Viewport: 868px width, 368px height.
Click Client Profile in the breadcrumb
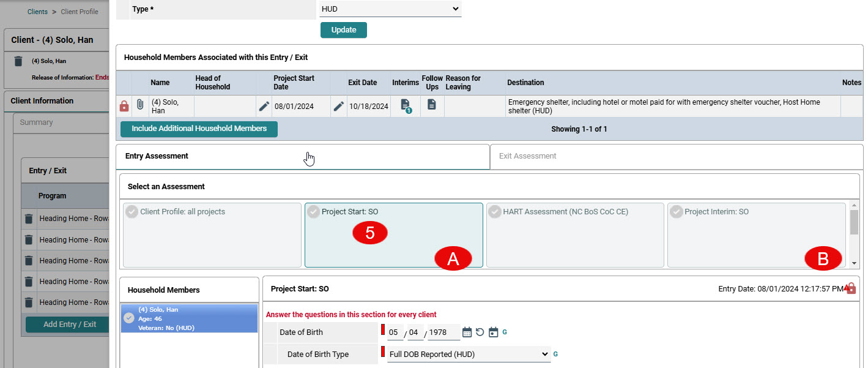[x=80, y=12]
